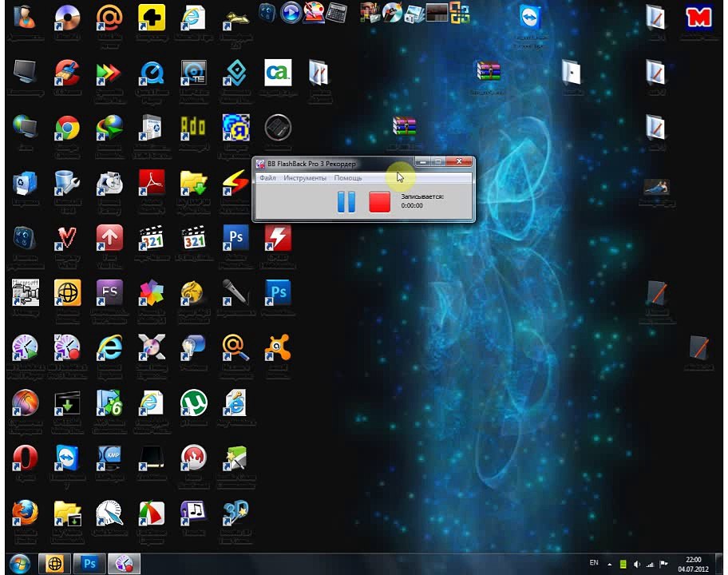
Task: Open the Google Chrome desktop shortcut
Action: pos(67,129)
